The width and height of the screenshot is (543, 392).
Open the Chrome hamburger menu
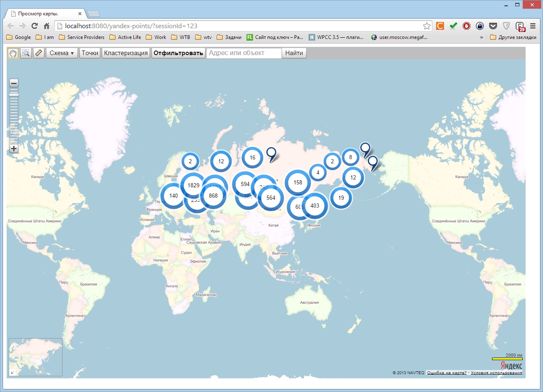click(x=533, y=26)
